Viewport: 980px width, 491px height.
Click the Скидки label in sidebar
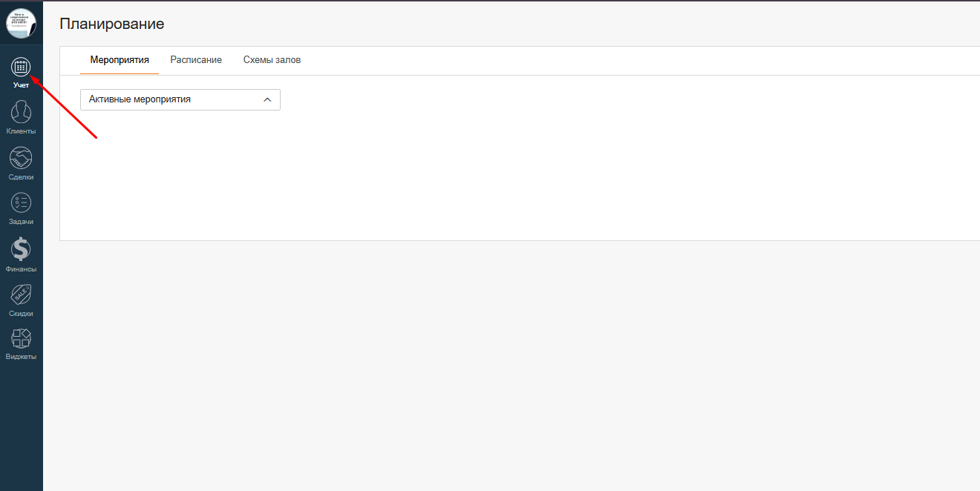(21, 314)
